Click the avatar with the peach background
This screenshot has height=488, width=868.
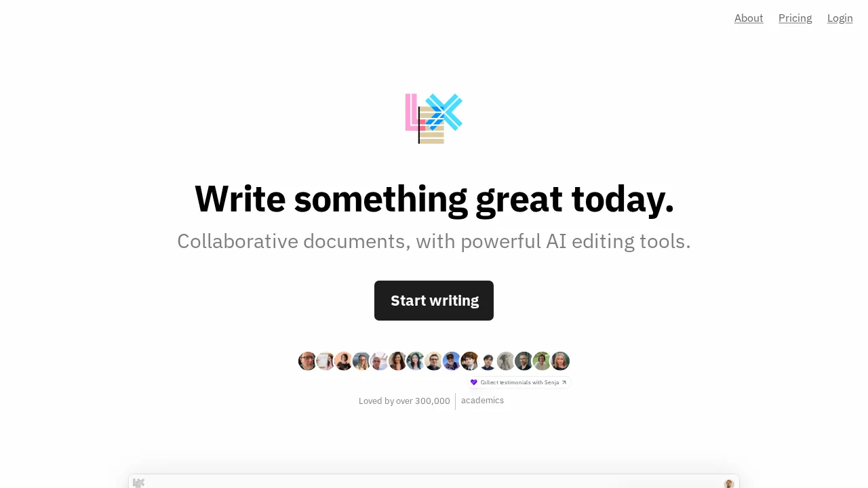click(343, 361)
